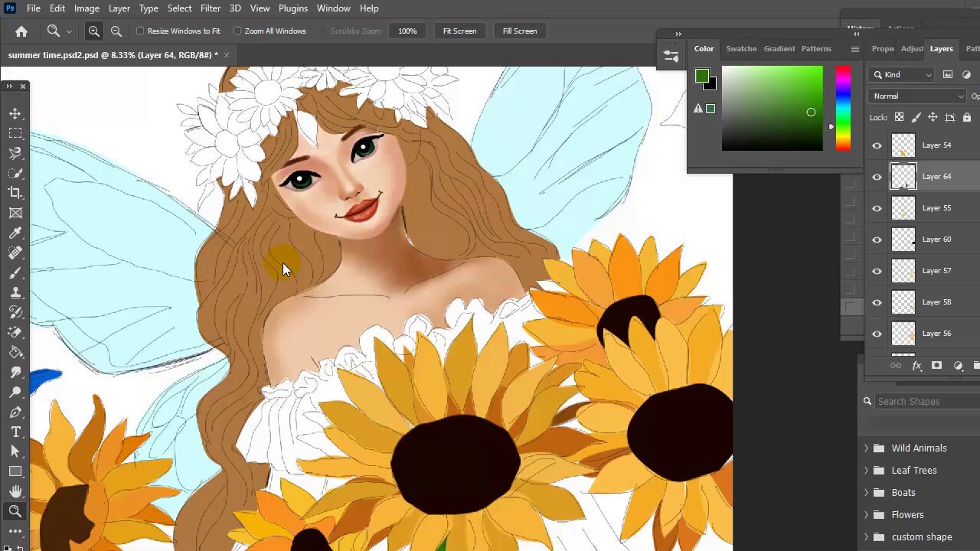
Task: Expand the Flowers shapes folder
Action: [867, 515]
